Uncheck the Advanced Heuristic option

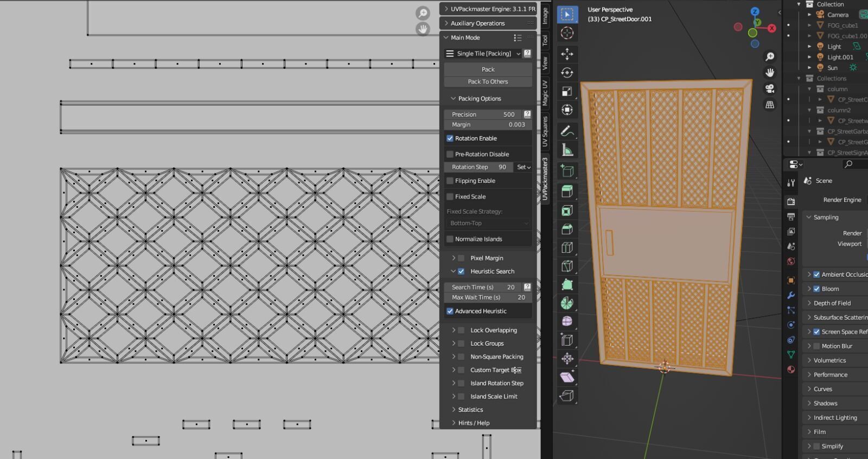pos(450,311)
